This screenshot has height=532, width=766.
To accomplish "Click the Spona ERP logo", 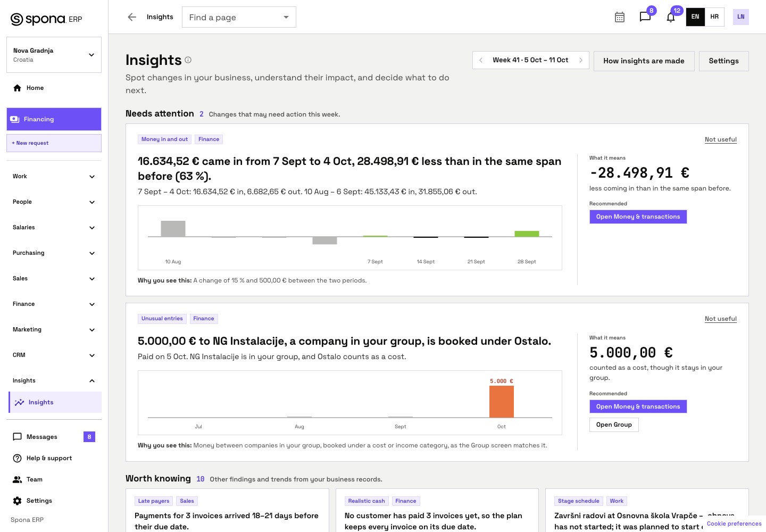I will 46,19.
